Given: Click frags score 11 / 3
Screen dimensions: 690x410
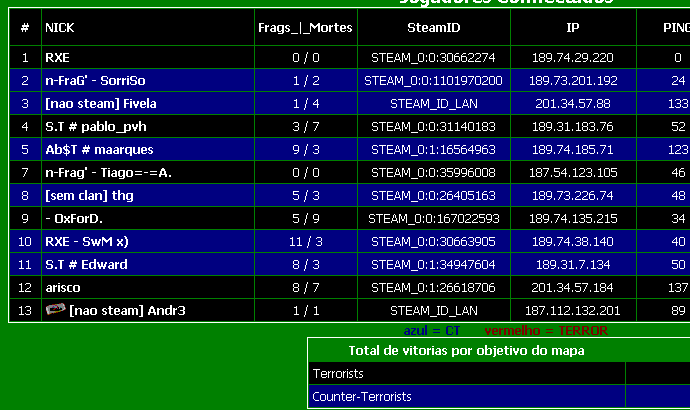Looking at the screenshot, I should click(x=305, y=242).
